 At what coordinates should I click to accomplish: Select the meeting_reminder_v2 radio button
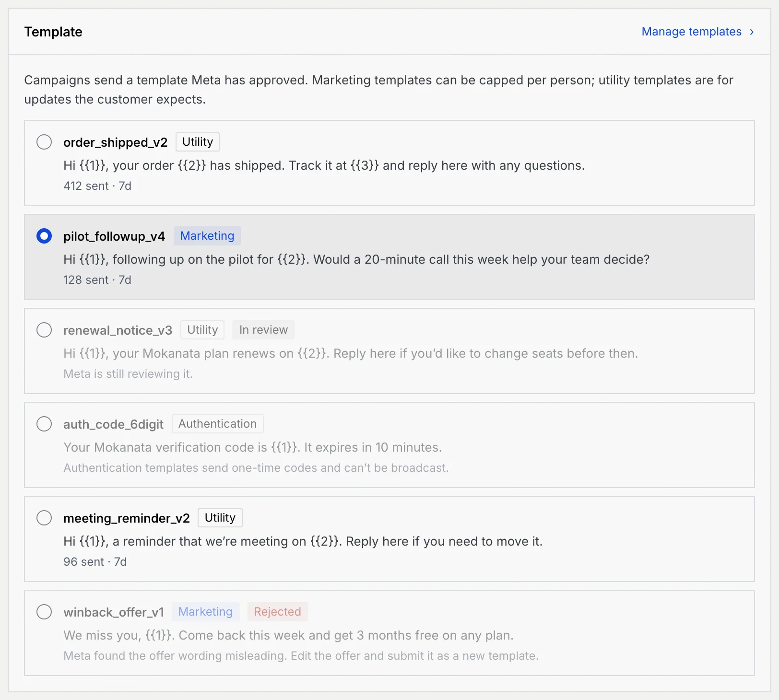(x=44, y=518)
